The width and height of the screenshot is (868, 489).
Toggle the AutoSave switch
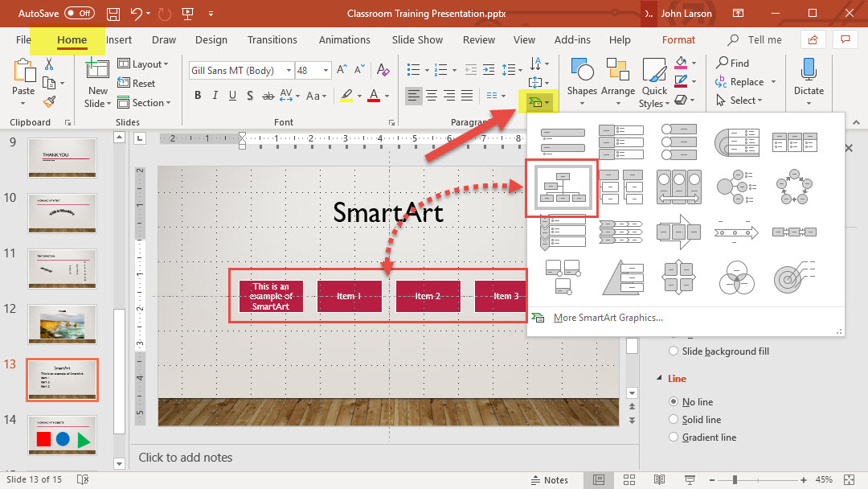click(79, 14)
